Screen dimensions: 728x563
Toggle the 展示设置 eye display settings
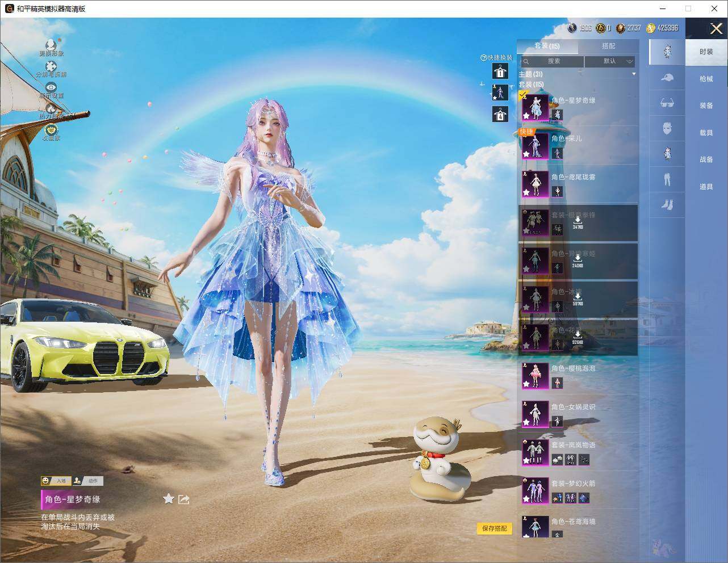click(51, 87)
